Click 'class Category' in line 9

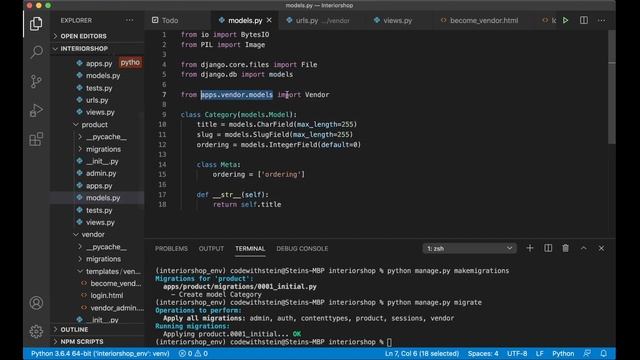[209, 115]
